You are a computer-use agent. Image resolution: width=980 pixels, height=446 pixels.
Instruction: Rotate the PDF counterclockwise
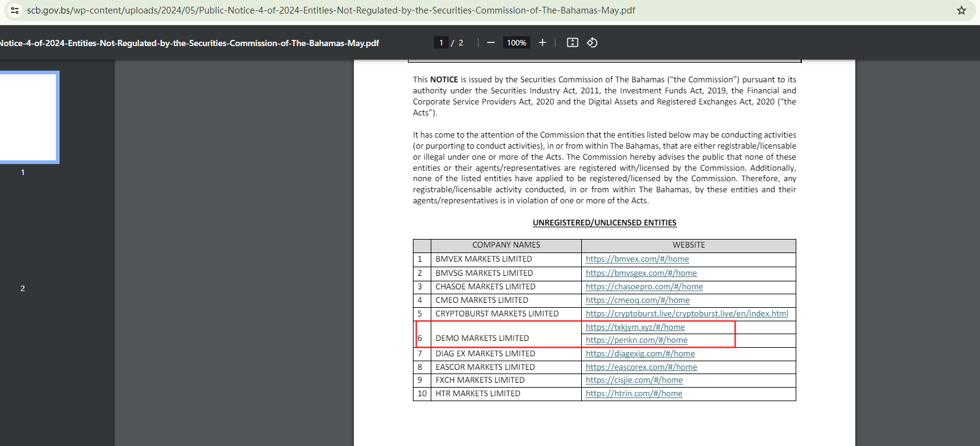tap(592, 42)
